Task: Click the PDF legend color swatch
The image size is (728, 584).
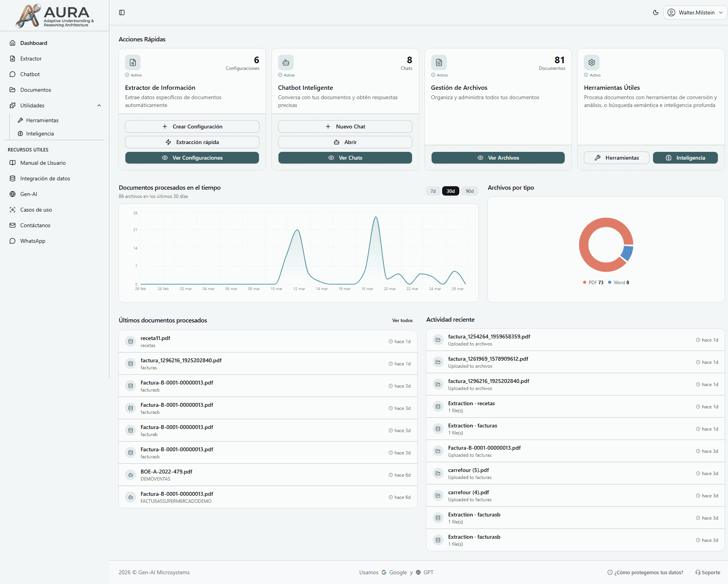Action: 584,282
